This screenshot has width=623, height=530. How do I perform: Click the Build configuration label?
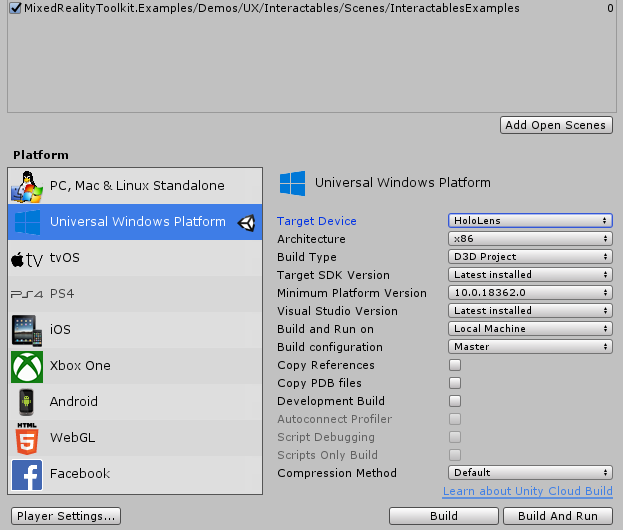330,347
